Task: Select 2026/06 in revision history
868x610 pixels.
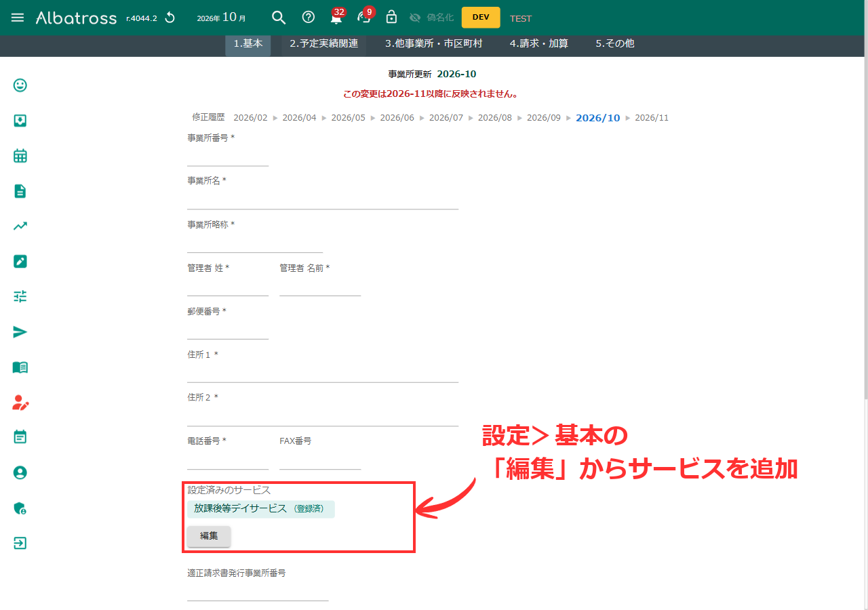Action: pyautogui.click(x=397, y=118)
